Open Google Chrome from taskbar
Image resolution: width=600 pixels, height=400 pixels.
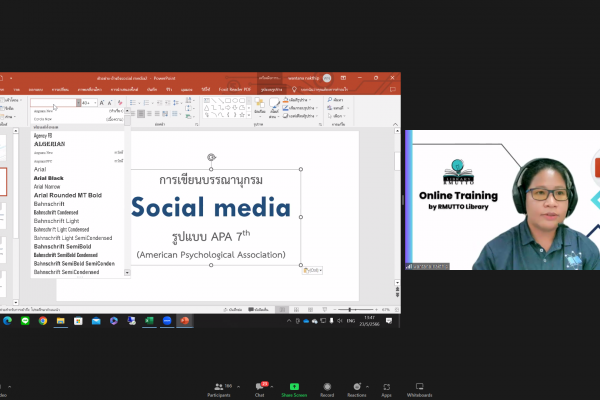click(x=43, y=321)
